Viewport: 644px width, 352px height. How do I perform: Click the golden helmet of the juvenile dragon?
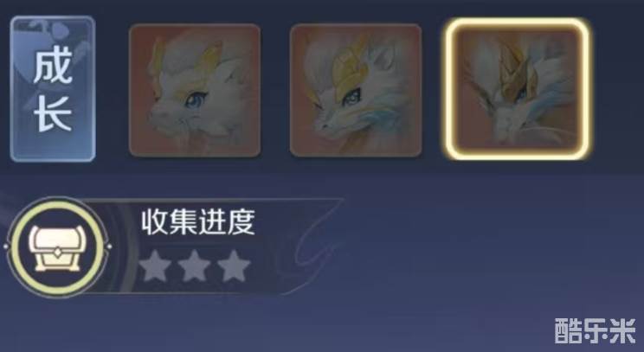click(x=349, y=74)
